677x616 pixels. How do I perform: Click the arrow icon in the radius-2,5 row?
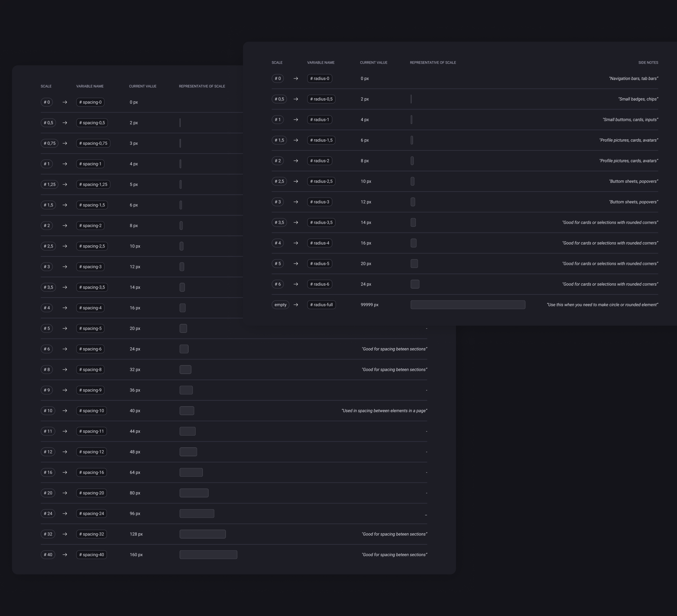point(296,181)
